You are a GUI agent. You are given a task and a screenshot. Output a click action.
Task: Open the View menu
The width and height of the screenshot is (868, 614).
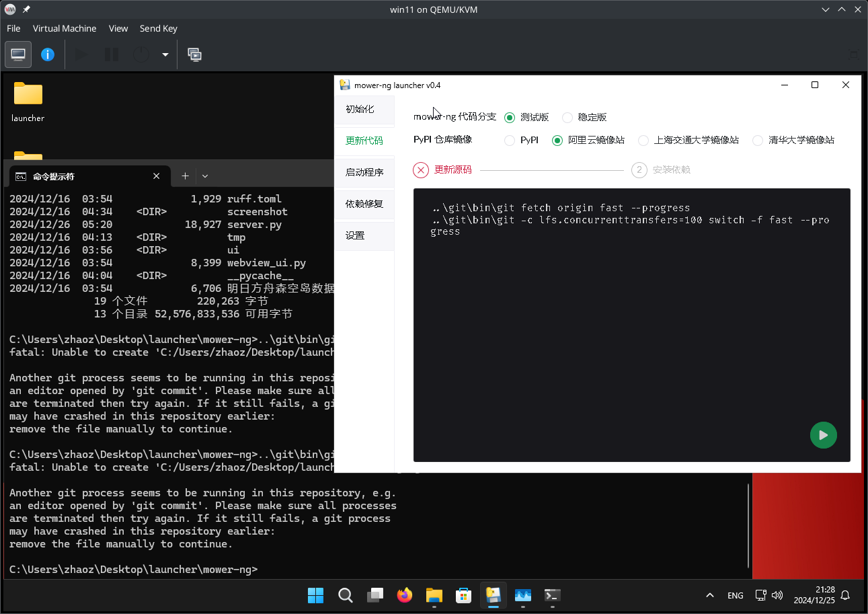(118, 28)
